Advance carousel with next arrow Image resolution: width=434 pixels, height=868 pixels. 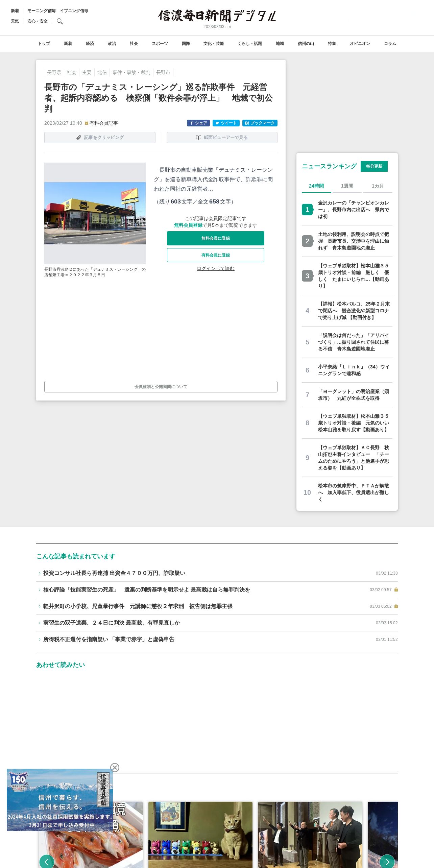[x=387, y=862]
